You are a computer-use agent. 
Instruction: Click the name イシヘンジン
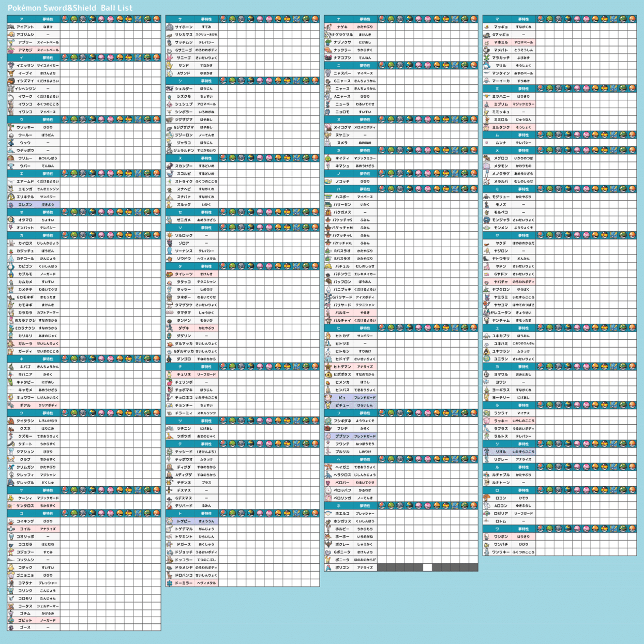click(x=25, y=88)
